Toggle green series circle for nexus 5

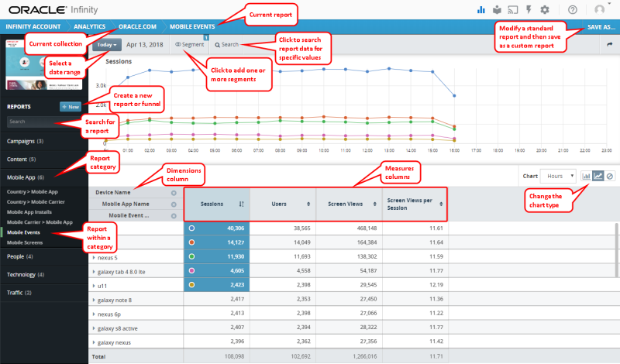[x=191, y=256]
